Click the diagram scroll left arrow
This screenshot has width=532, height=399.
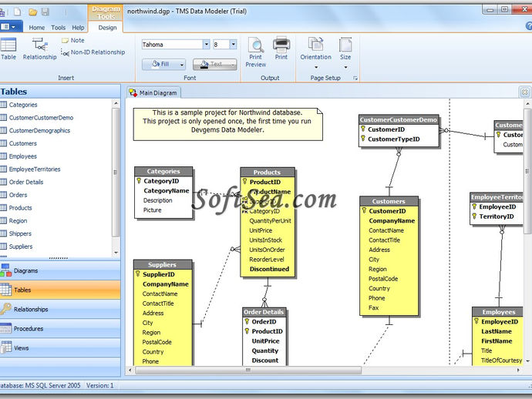130,370
